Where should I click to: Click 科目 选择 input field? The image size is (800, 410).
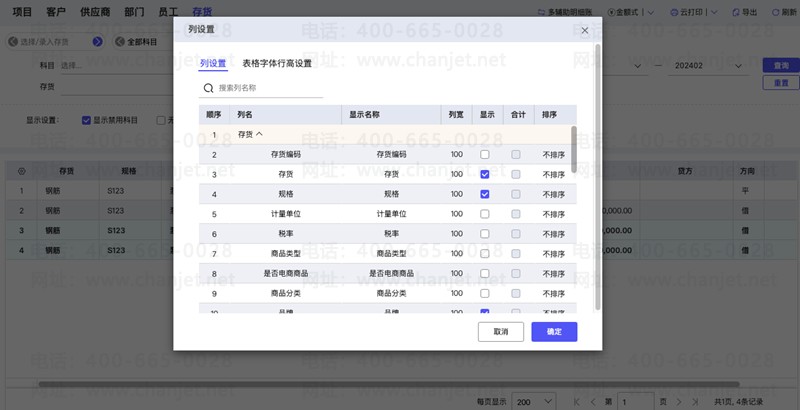(x=116, y=66)
